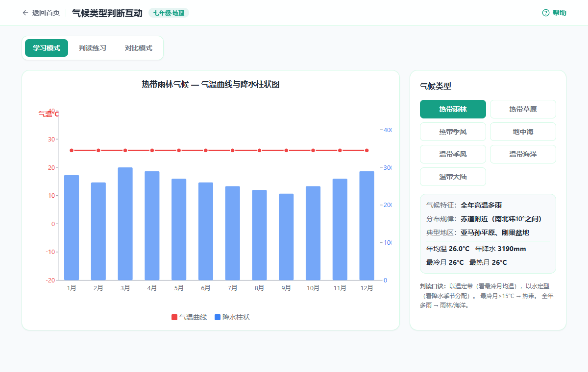Image resolution: width=588 pixels, height=372 pixels.
Task: Click the June precipitation bar
Action: pyautogui.click(x=206, y=232)
